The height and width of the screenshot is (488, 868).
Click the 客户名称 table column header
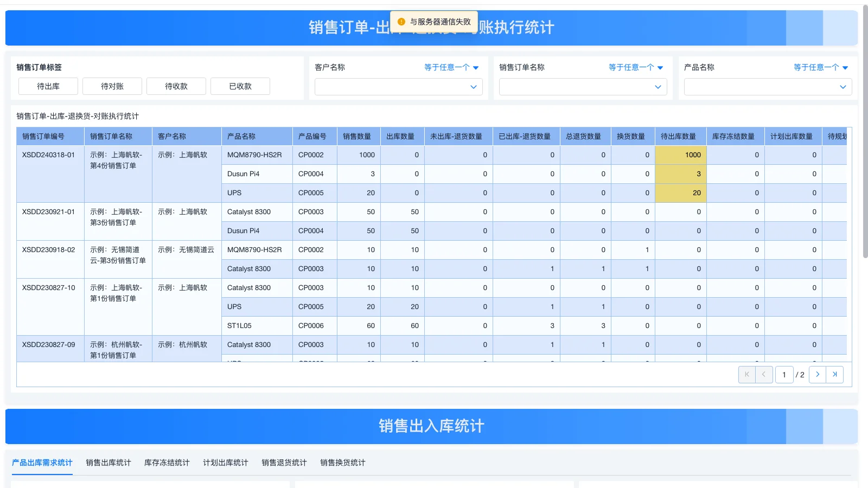coord(187,136)
